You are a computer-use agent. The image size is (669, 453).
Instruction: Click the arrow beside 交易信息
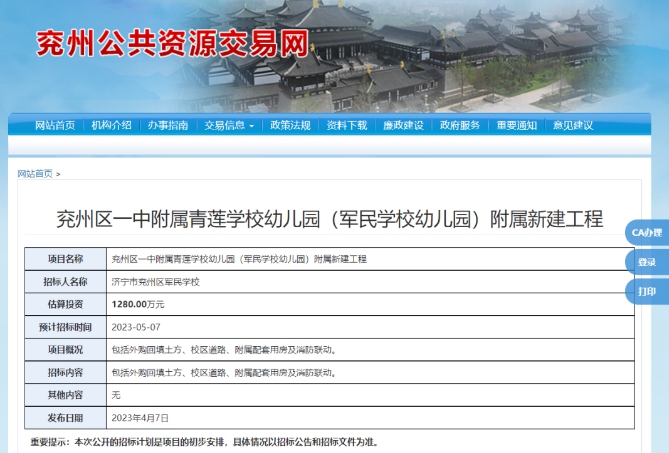pos(251,126)
